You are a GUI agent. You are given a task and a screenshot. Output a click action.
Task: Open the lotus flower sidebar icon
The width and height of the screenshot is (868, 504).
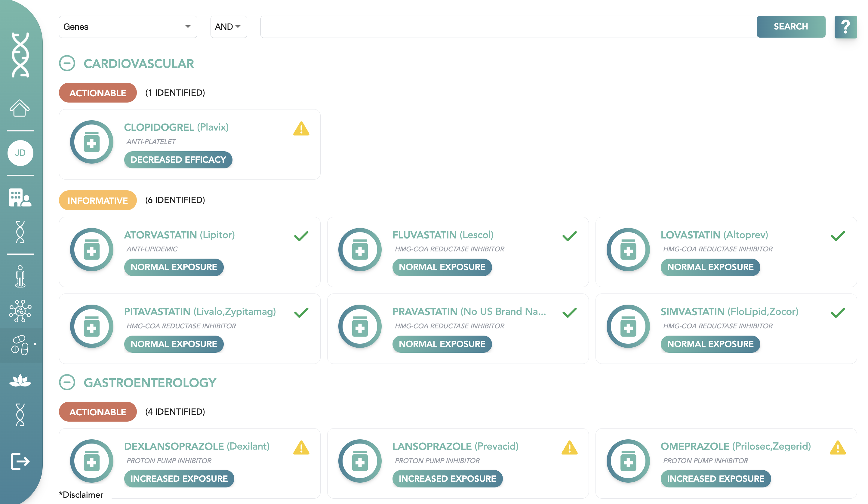click(20, 381)
